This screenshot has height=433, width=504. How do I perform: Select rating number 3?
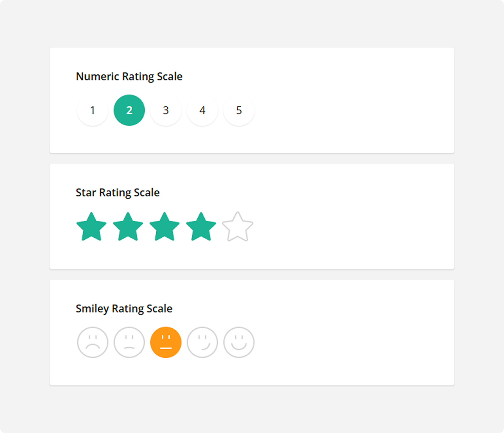pyautogui.click(x=166, y=110)
